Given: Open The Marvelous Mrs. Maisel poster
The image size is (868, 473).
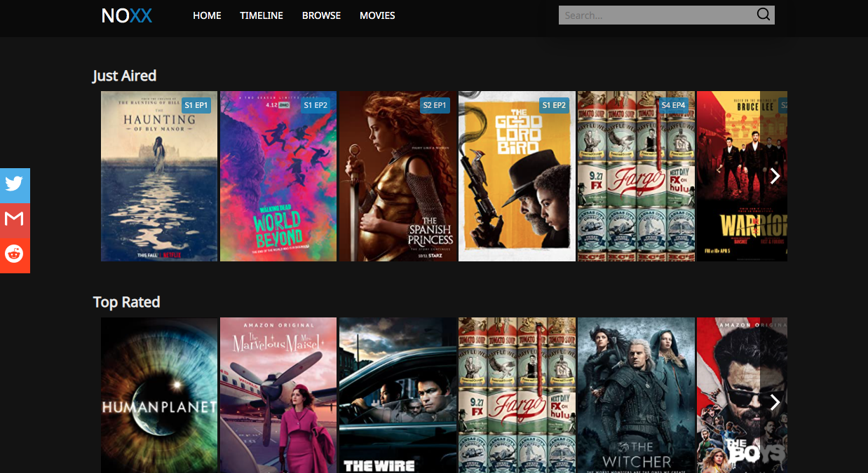Looking at the screenshot, I should coord(278,395).
